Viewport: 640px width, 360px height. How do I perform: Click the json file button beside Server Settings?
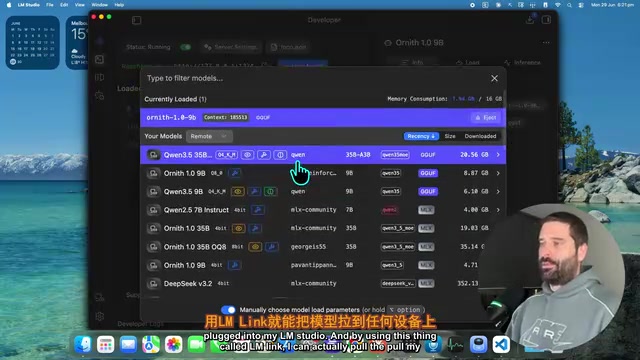tap(289, 47)
